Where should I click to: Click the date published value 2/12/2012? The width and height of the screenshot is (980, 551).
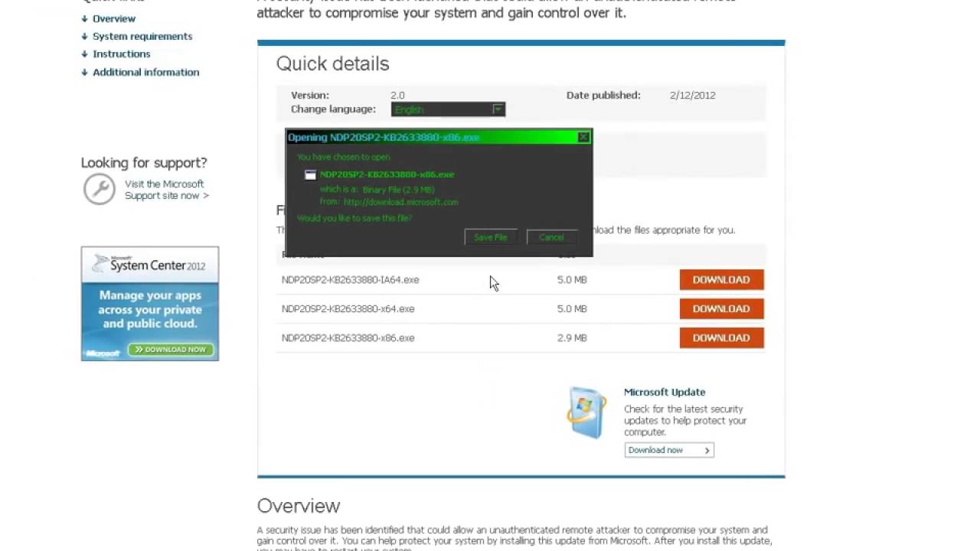692,96
